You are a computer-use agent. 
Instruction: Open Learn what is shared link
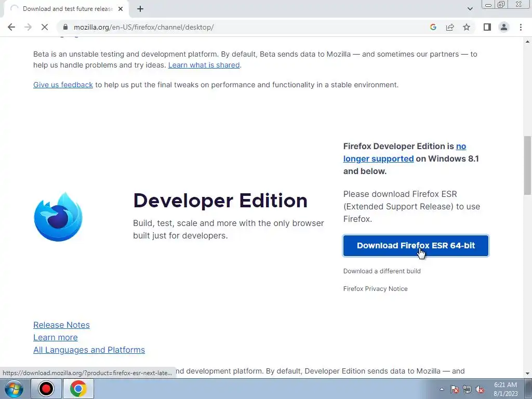click(x=204, y=65)
